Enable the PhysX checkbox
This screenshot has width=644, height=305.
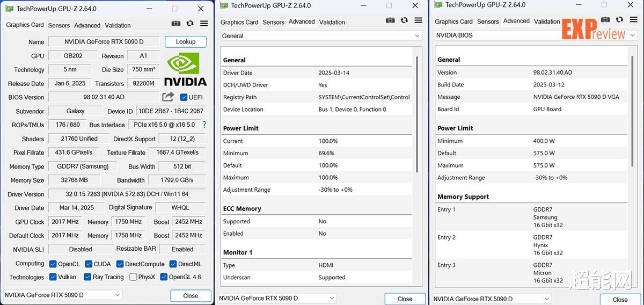click(133, 277)
